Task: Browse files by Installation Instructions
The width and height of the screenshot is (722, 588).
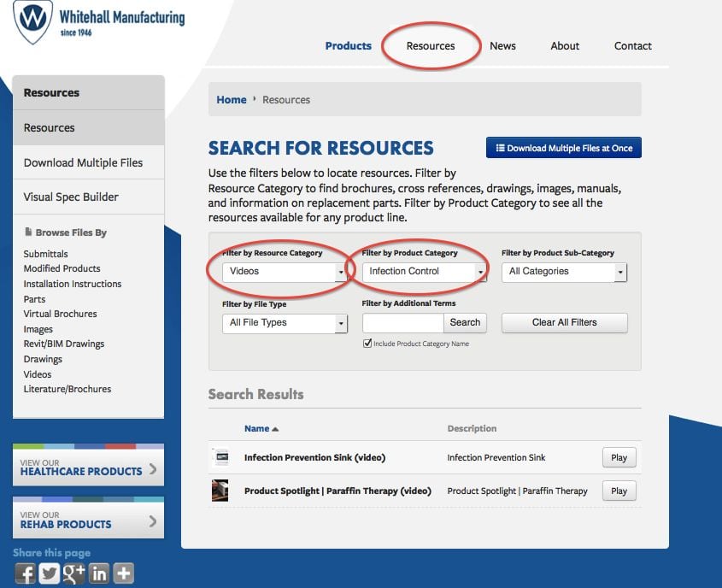Action: pyautogui.click(x=73, y=284)
